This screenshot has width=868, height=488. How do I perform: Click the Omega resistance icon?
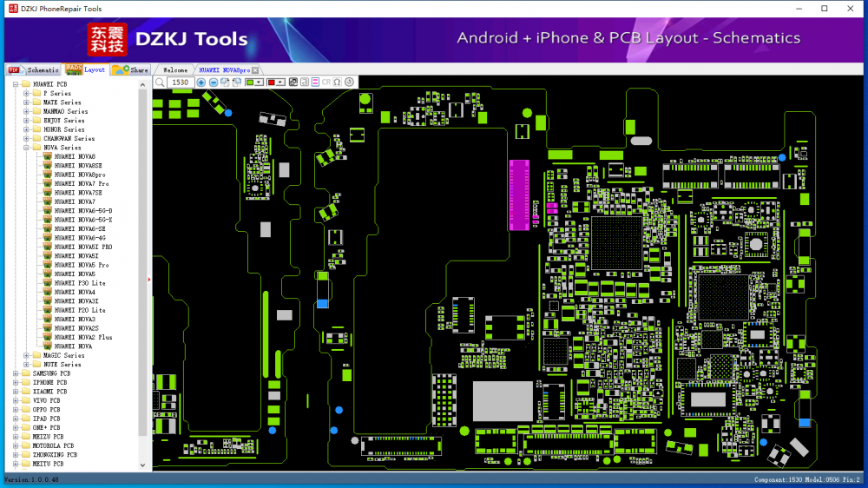pos(337,82)
